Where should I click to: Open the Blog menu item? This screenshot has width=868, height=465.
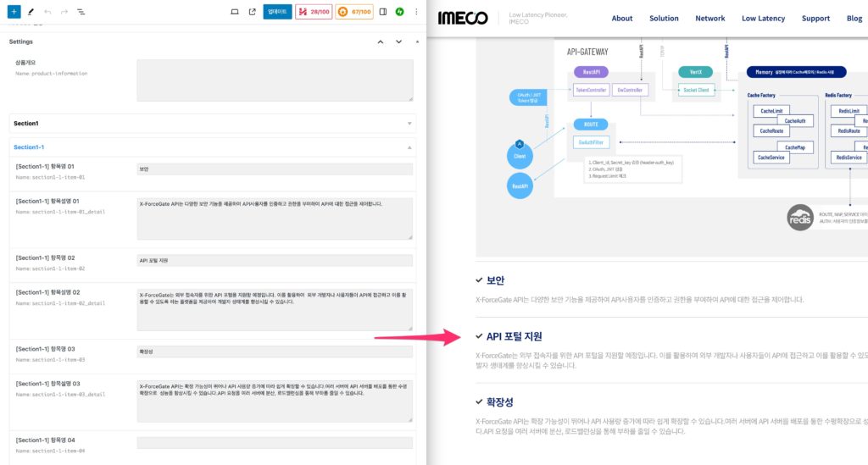[854, 19]
